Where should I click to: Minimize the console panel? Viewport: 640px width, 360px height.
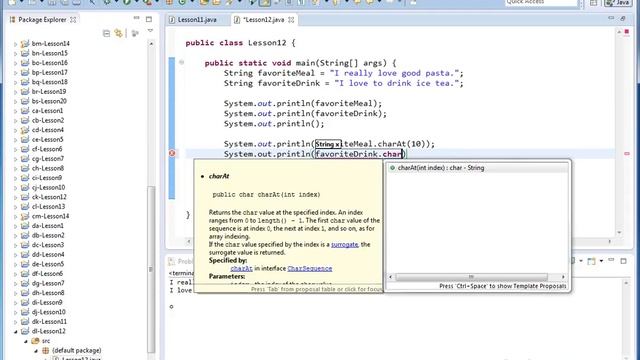pos(611,260)
